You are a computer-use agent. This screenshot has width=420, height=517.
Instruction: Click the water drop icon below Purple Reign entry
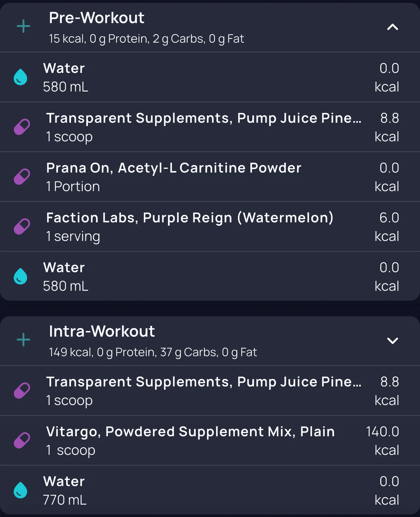click(x=21, y=276)
